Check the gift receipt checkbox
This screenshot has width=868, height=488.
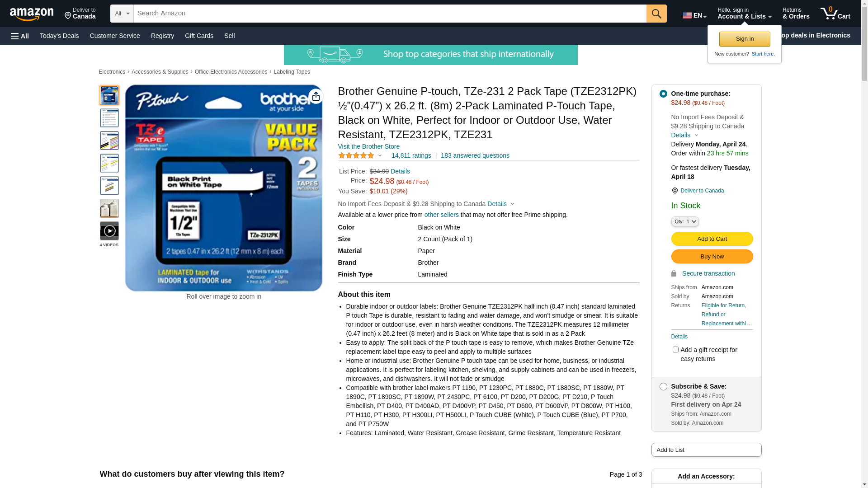pos(675,350)
